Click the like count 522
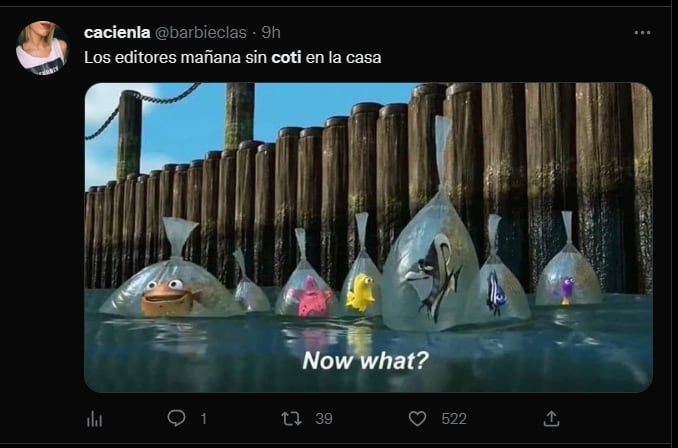The height and width of the screenshot is (448, 678). [x=454, y=419]
